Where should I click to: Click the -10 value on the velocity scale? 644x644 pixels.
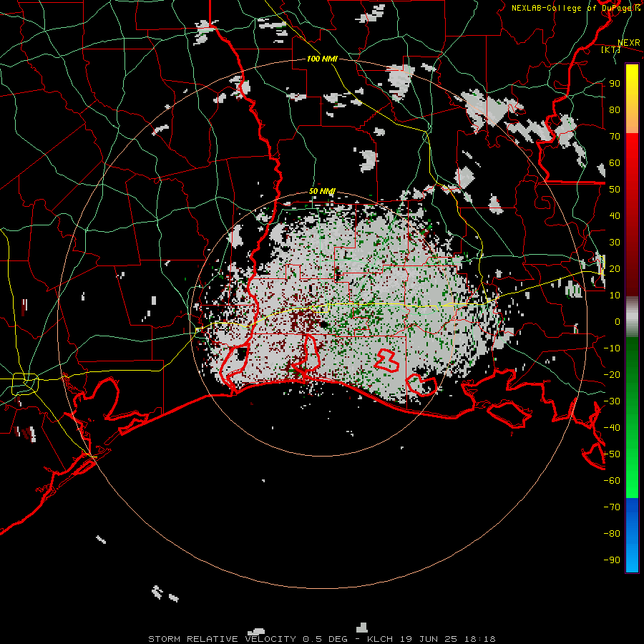pyautogui.click(x=612, y=348)
